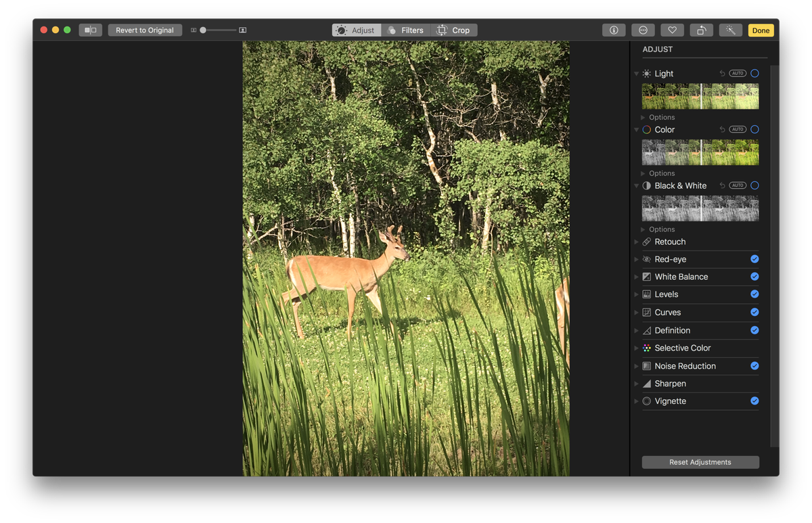The width and height of the screenshot is (812, 523).
Task: Toggle off the Curves adjustment
Action: pyautogui.click(x=754, y=312)
